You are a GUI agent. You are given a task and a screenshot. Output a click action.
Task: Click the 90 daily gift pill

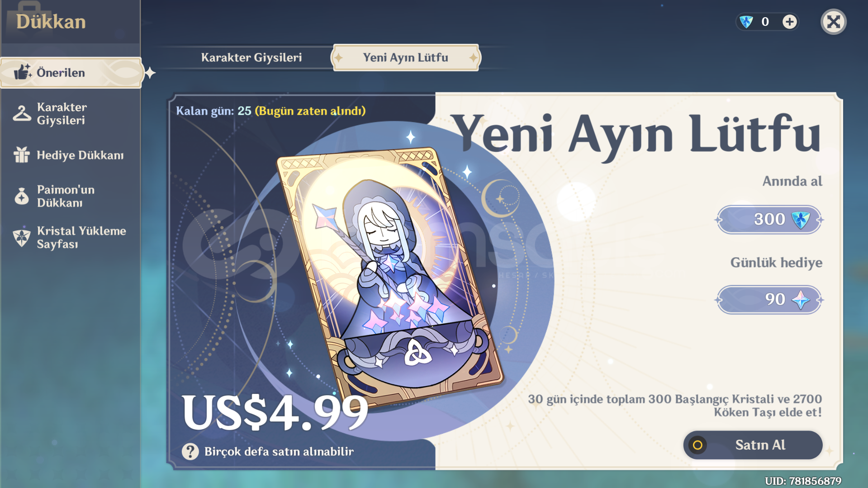coord(769,300)
